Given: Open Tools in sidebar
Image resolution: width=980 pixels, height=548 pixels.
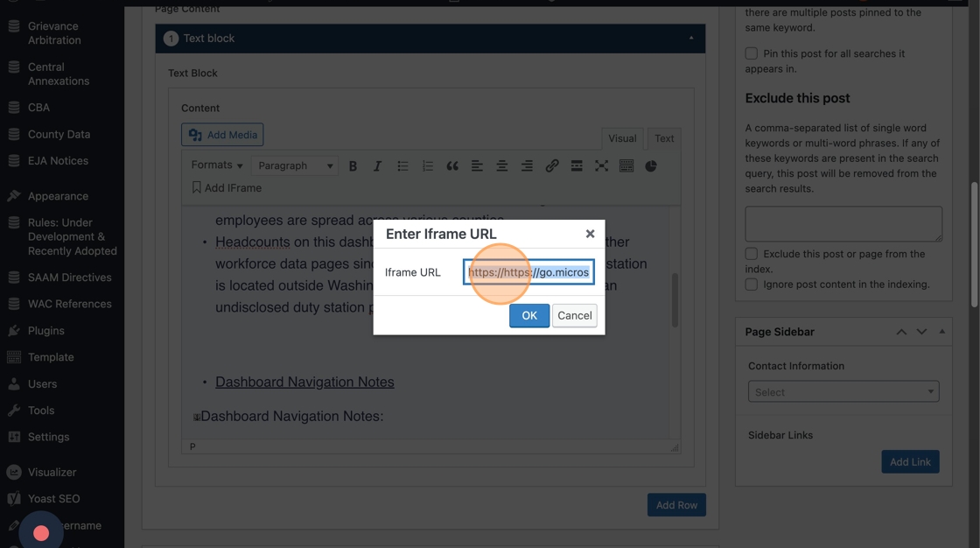Looking at the screenshot, I should click(x=40, y=411).
